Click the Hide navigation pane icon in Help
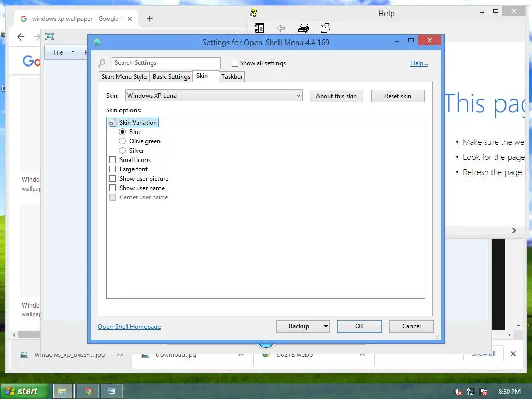 [259, 28]
